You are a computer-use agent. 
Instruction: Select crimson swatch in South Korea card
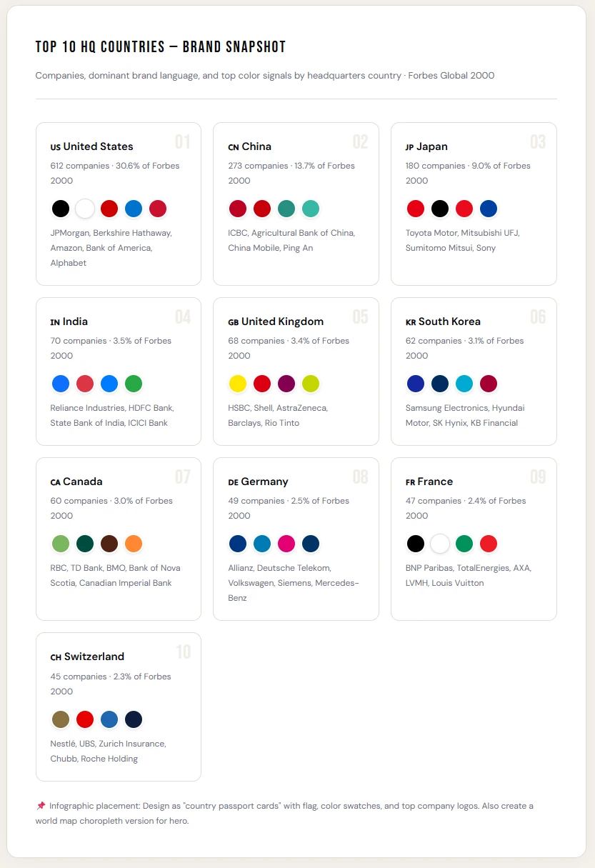pos(489,384)
